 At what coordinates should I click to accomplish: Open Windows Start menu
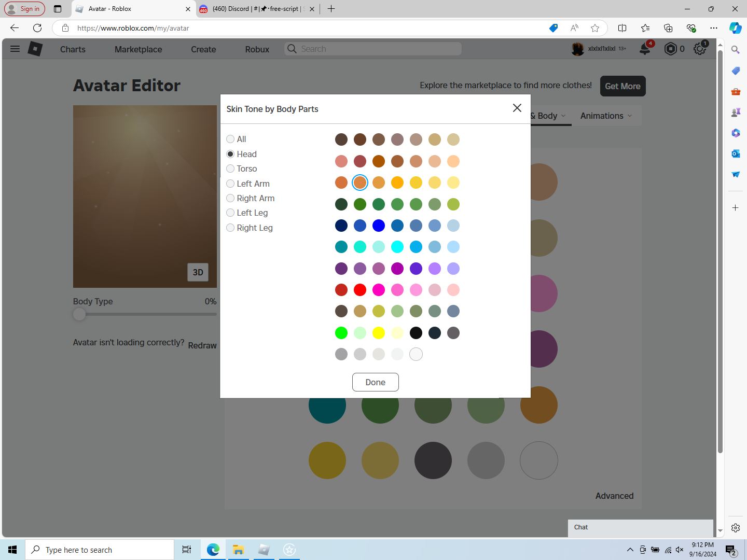click(x=12, y=550)
